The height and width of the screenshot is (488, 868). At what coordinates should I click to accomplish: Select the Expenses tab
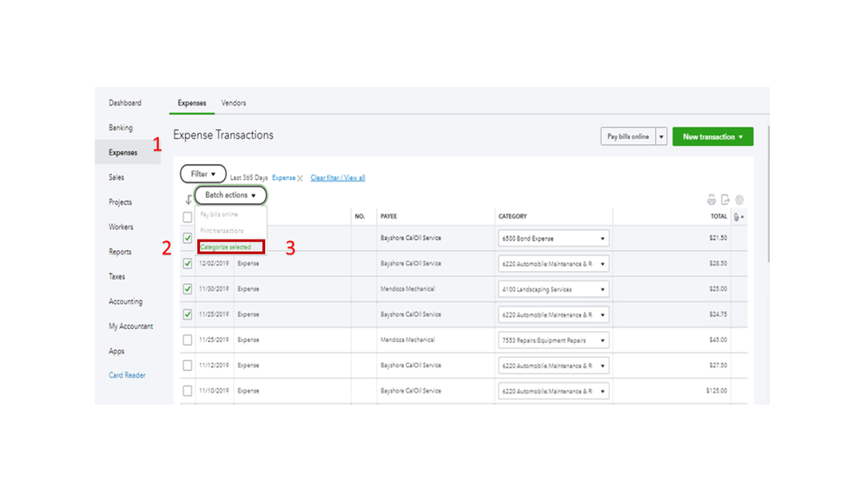click(192, 103)
